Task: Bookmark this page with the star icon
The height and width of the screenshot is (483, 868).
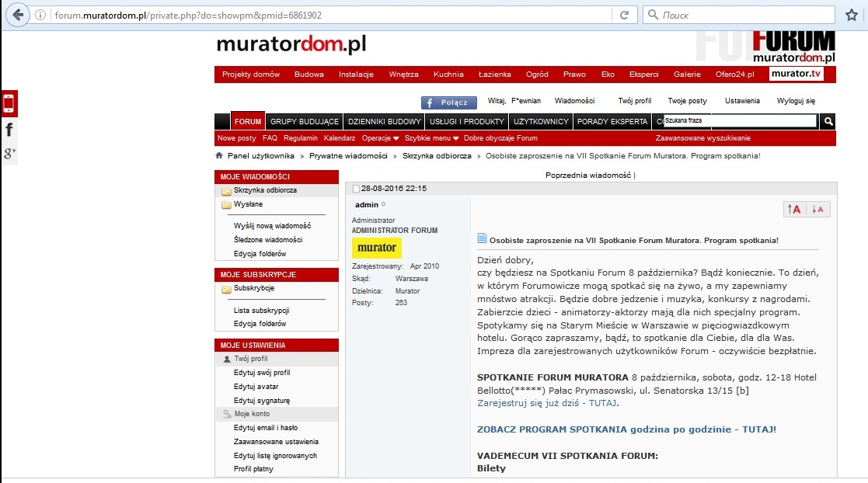Action: tap(852, 15)
